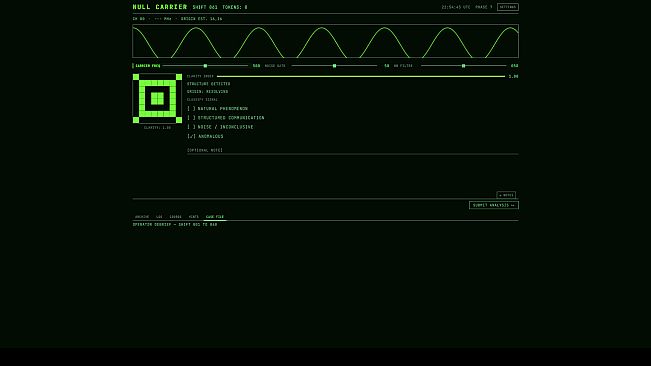
Task: Check Structured Communication classification
Action: tap(225, 118)
